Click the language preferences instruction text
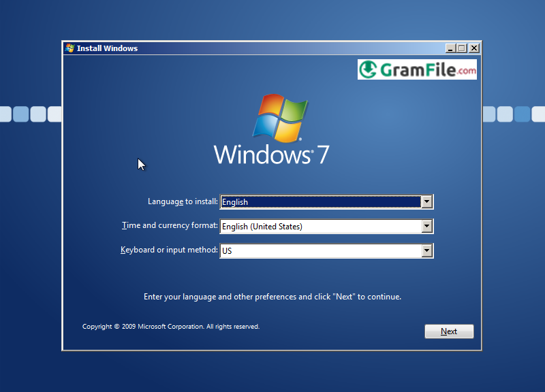545x392 pixels. tap(272, 296)
